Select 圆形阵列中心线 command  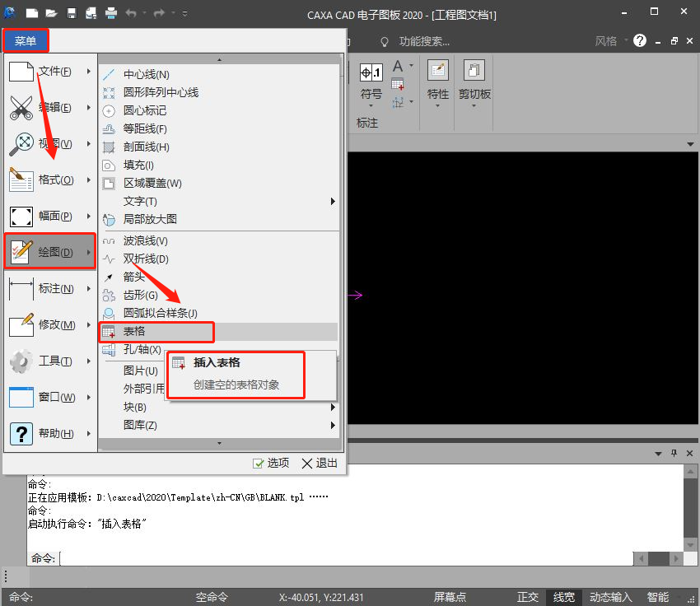[x=219, y=92]
